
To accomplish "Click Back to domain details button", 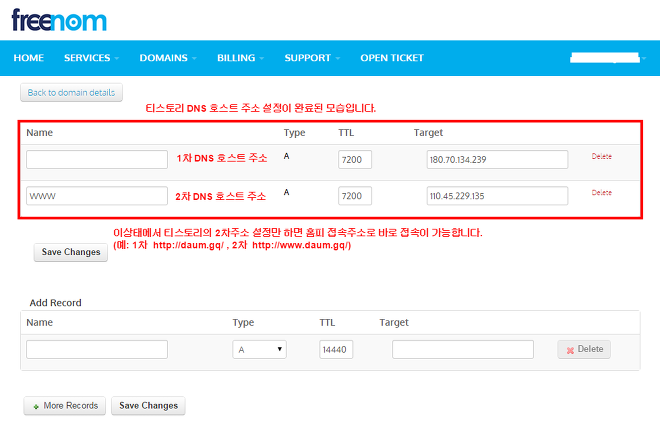I will (71, 93).
